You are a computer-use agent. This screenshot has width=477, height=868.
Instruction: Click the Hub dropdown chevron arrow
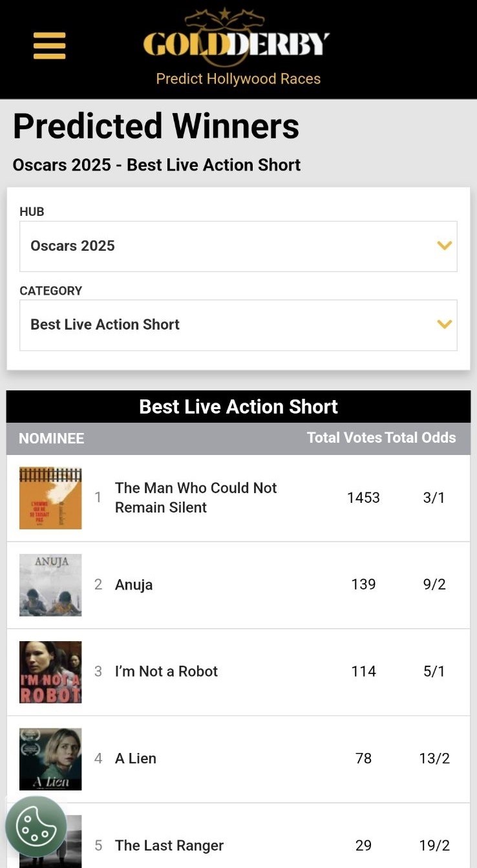coord(444,246)
